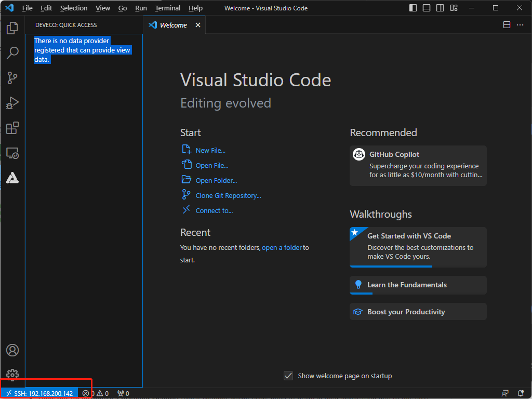
Task: Open the Selection menu
Action: [74, 8]
